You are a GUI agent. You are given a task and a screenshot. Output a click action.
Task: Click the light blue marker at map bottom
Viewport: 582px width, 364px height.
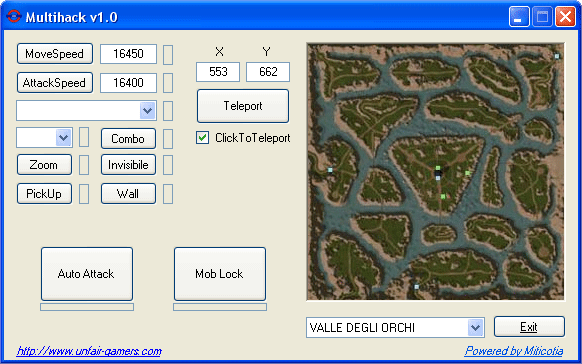(416, 287)
